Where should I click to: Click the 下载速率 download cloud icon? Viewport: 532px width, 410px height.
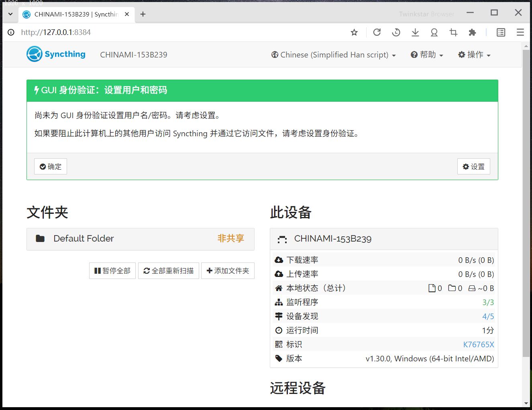tap(279, 260)
